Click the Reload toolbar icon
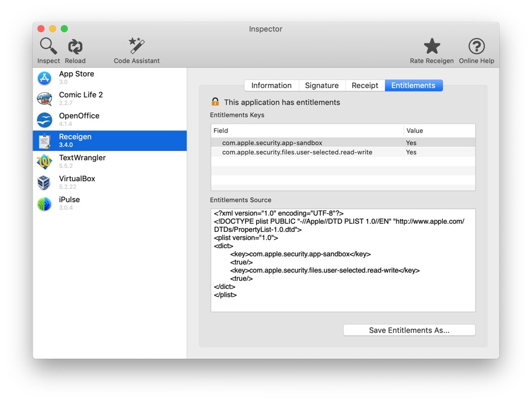This screenshot has width=532, height=402. click(x=75, y=46)
